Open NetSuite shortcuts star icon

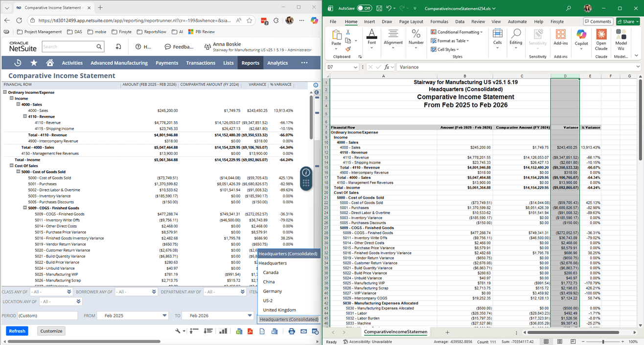pyautogui.click(x=34, y=63)
